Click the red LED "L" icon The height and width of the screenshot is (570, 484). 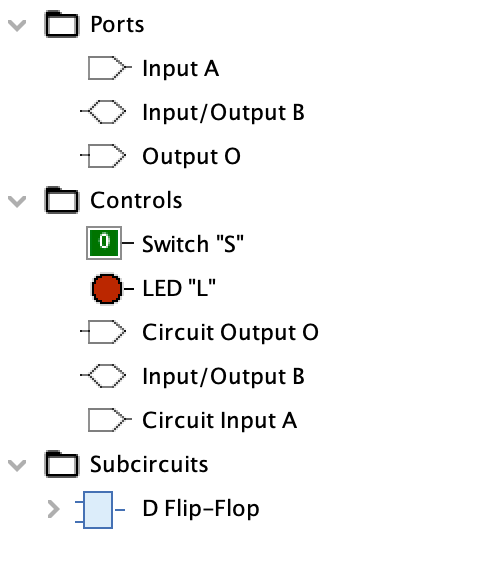click(112, 289)
